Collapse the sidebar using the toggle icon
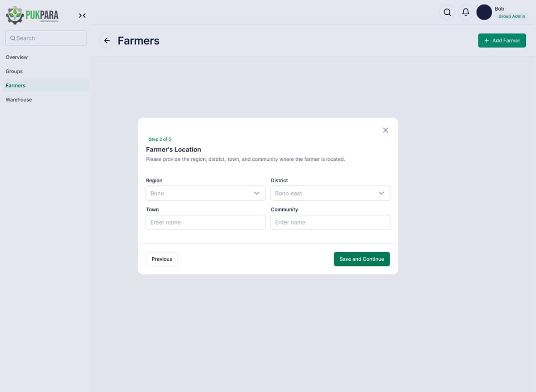This screenshot has width=536, height=392. tap(82, 16)
